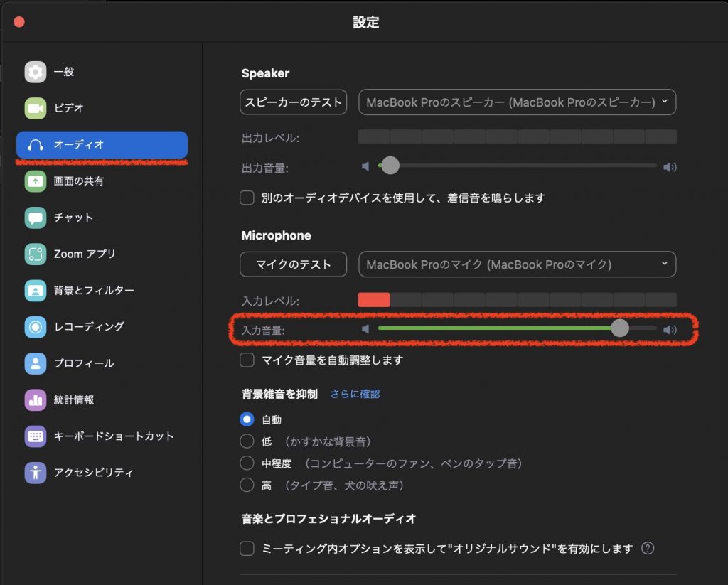Open the microphone device dropdown
The width and height of the screenshot is (728, 585).
click(x=517, y=264)
